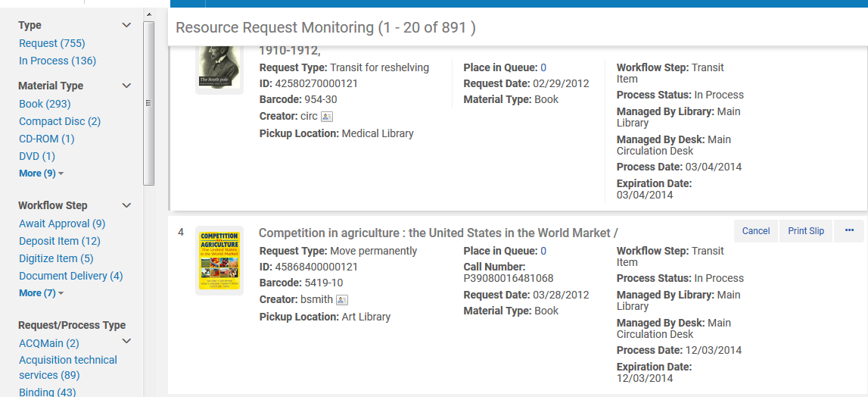Open the contact card icon beside creator bsmith
This screenshot has width=868, height=397.
342,300
